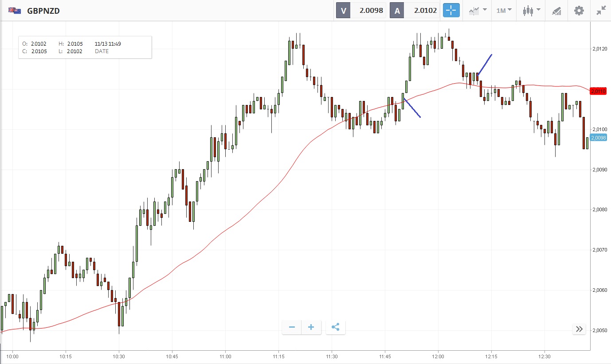Screen dimensions: 611x364
Task: Toggle the crosshair cursor button
Action: point(451,11)
